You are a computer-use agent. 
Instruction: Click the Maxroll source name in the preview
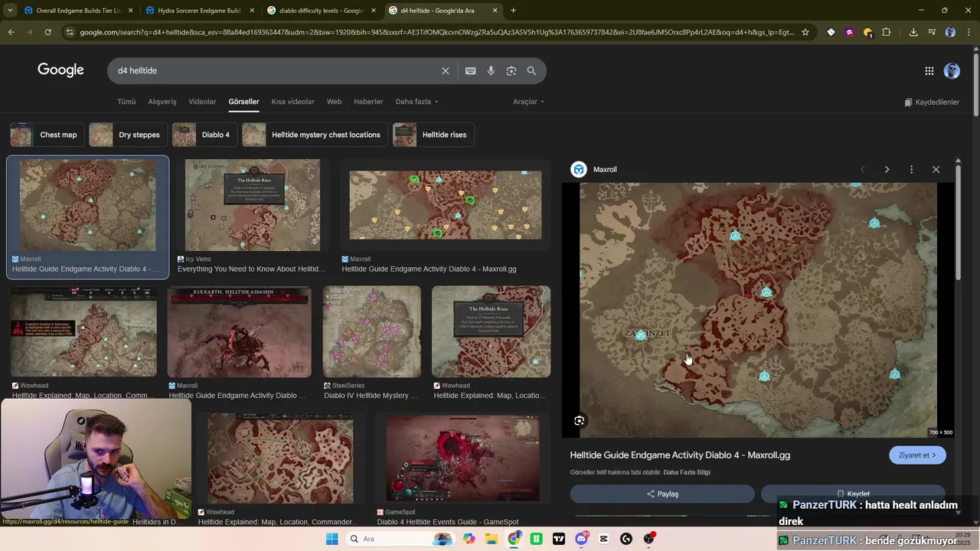tap(605, 170)
